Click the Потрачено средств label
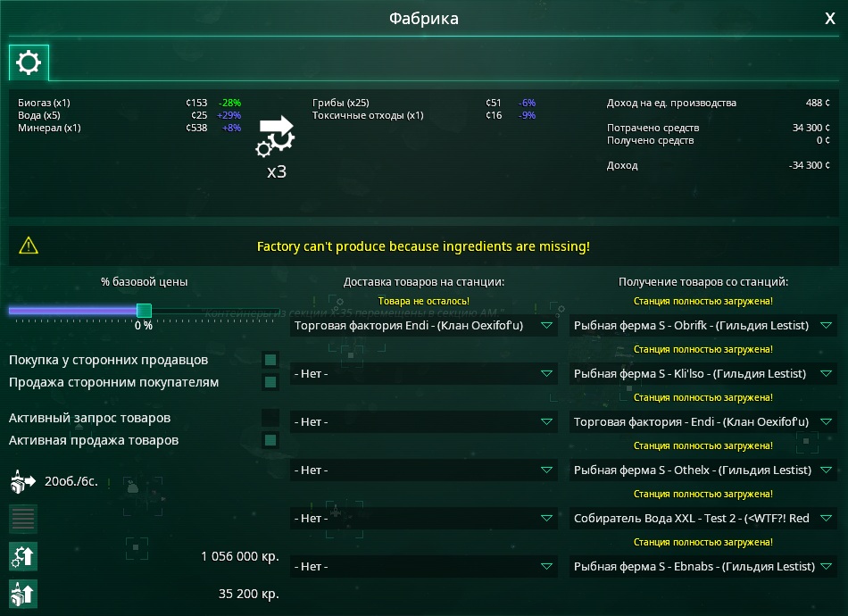The height and width of the screenshot is (616, 848). coord(653,128)
